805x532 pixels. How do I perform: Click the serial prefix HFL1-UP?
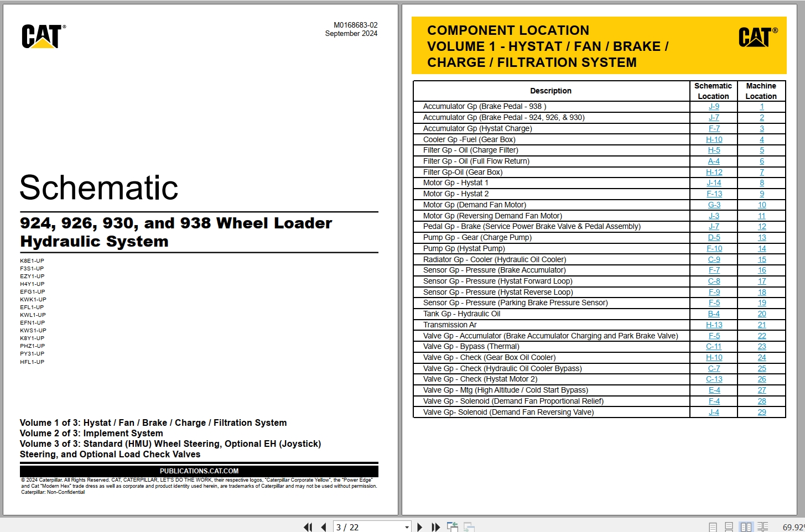pos(32,362)
